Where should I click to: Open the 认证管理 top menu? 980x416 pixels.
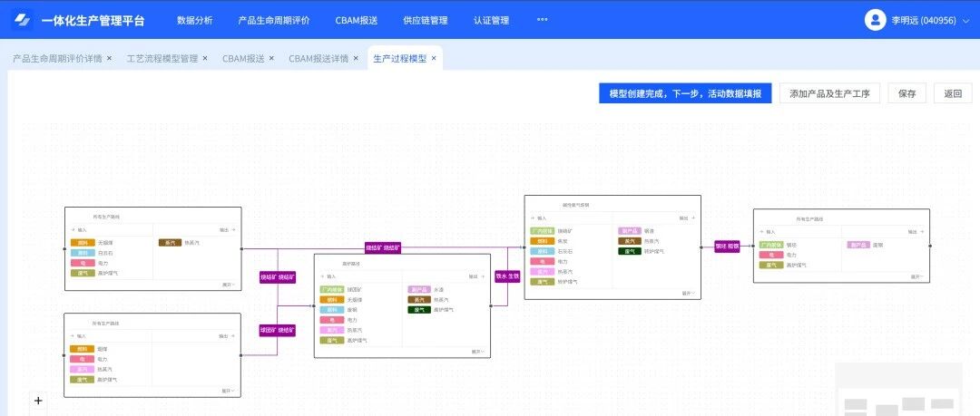[491, 20]
